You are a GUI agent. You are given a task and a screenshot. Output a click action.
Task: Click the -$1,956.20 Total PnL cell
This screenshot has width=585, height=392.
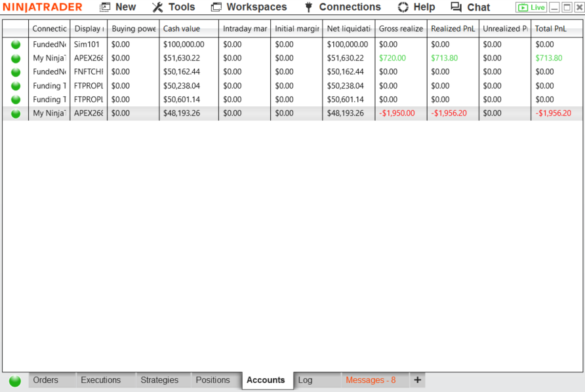[x=557, y=113]
